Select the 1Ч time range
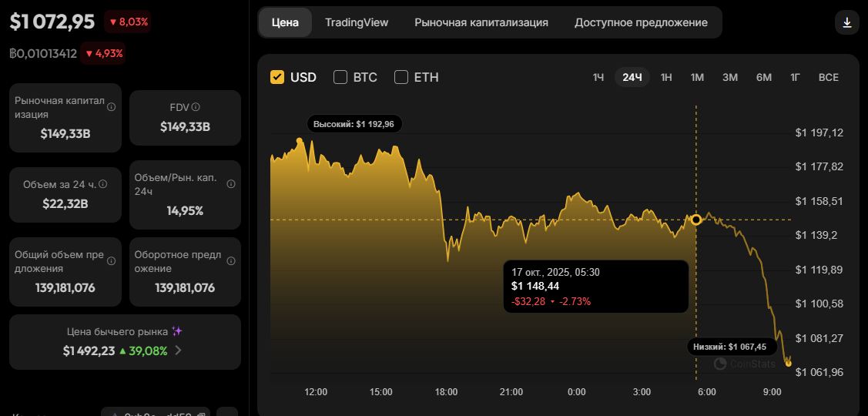Image resolution: width=868 pixels, height=416 pixels. [x=598, y=77]
